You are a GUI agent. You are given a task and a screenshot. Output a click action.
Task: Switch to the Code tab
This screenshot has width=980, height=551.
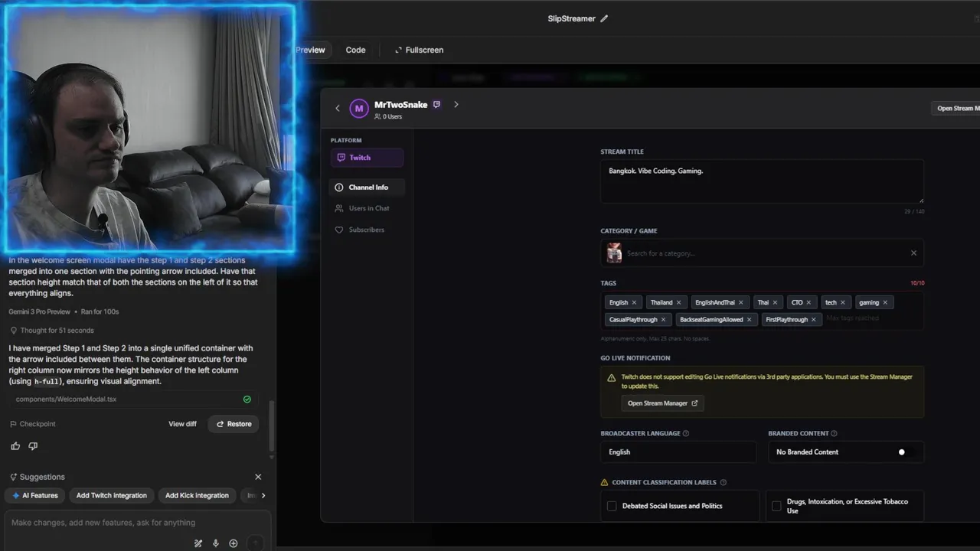pyautogui.click(x=355, y=50)
